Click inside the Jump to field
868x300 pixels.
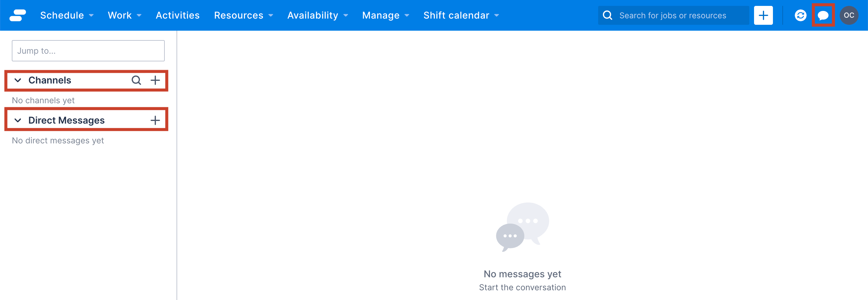click(x=88, y=50)
